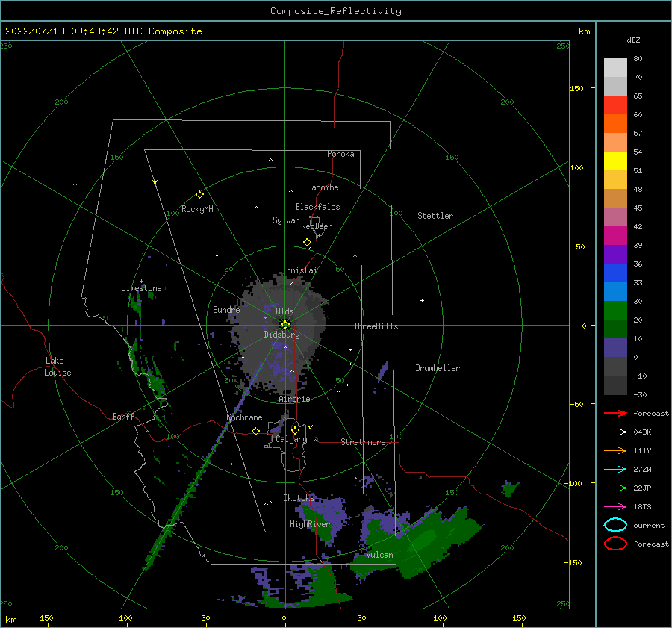Click the red forecast arrow legend icon

click(615, 413)
